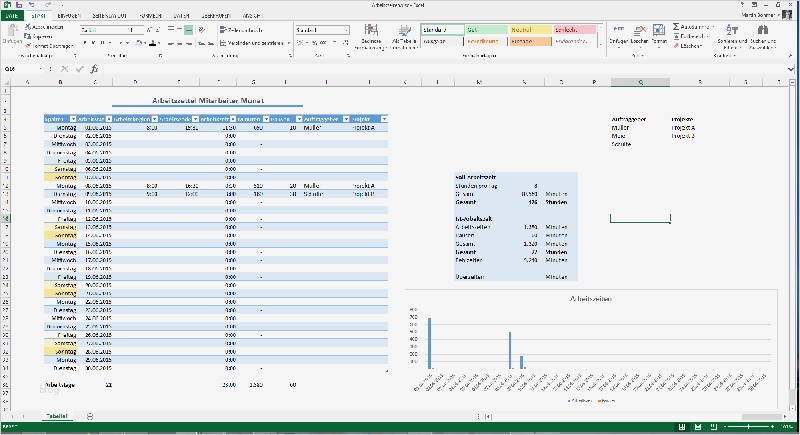Click the Save icon in quick access toolbar
Image resolution: width=800 pixels, height=435 pixels.
point(19,5)
